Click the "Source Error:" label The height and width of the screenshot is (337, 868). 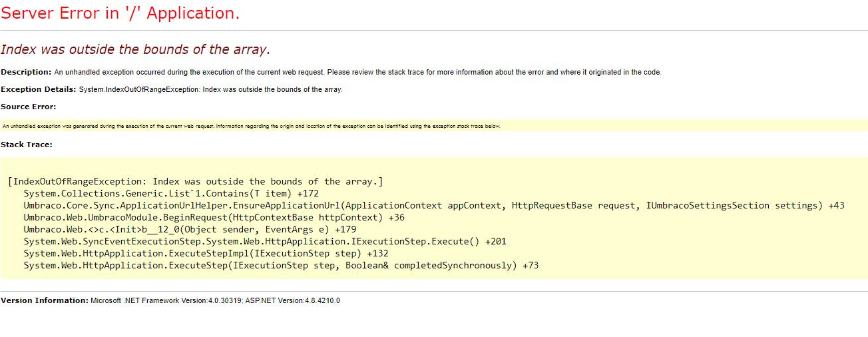tap(29, 107)
